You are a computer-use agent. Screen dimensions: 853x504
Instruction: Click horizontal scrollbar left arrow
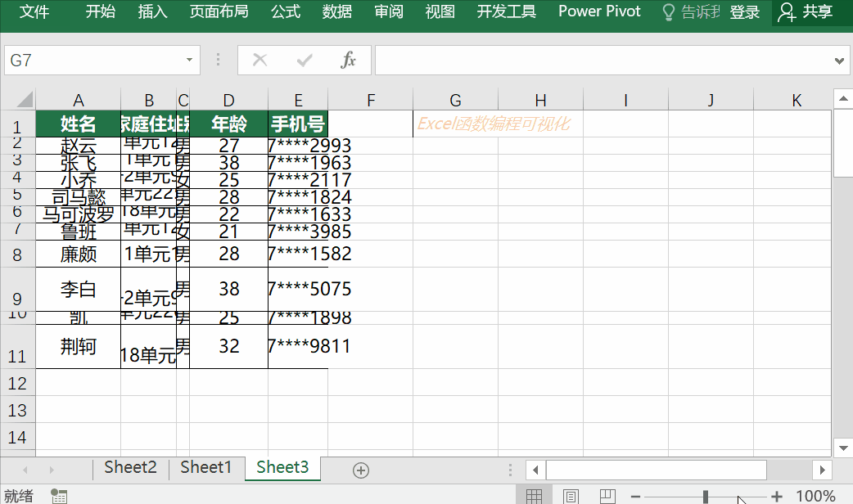536,470
